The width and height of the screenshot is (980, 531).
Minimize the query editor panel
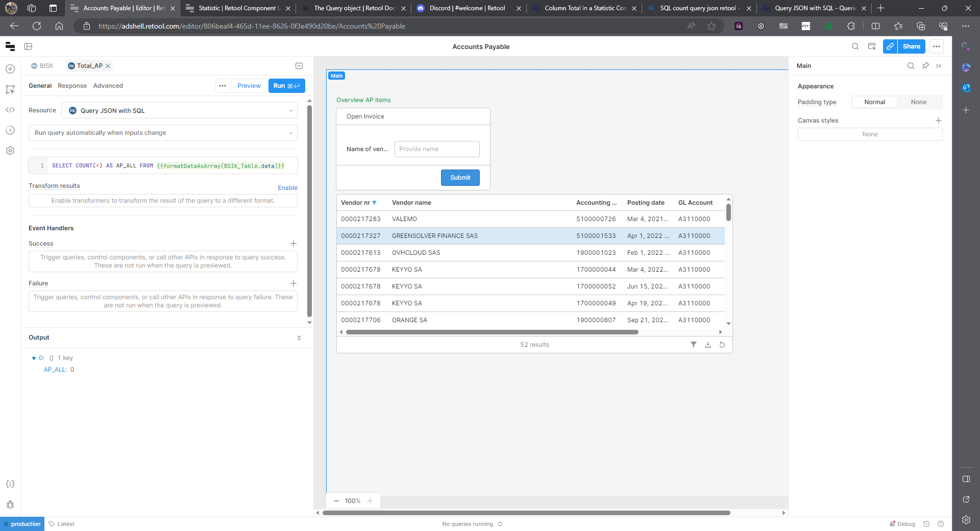299,66
